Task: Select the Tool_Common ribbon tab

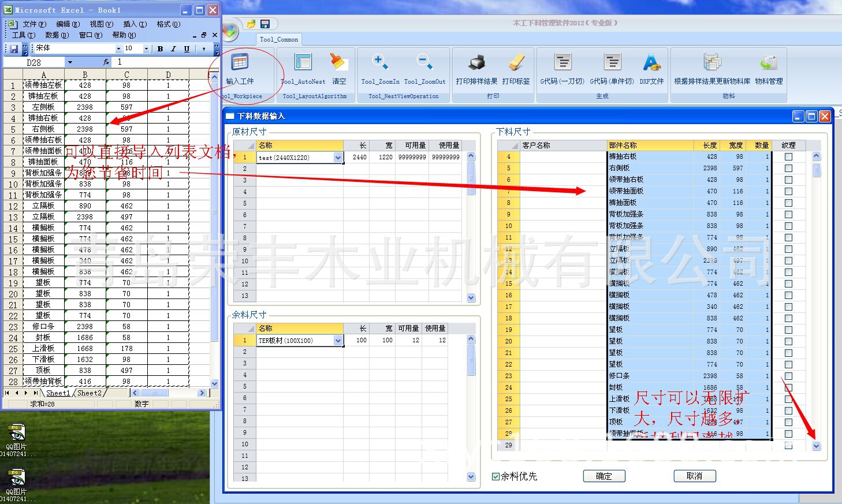Action: (279, 39)
